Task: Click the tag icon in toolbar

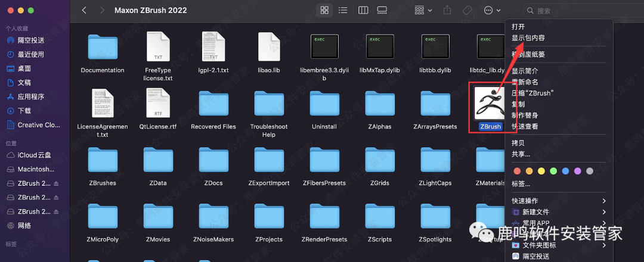Action: 469,10
